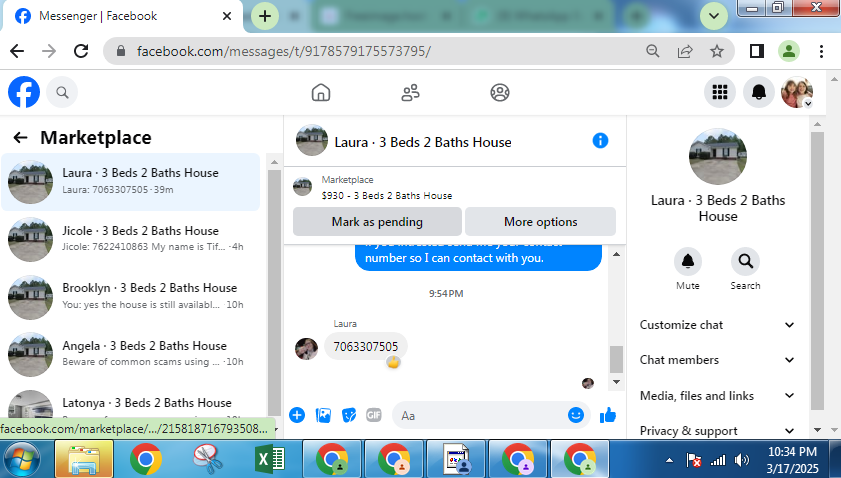Toggle Chrome side panel icon
841x478 pixels.
(757, 52)
